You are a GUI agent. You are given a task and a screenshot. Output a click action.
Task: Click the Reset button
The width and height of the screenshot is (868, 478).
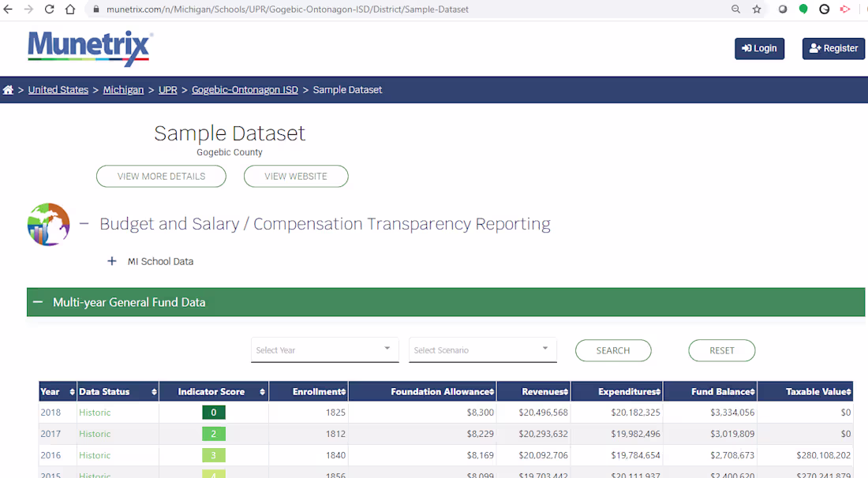click(721, 350)
